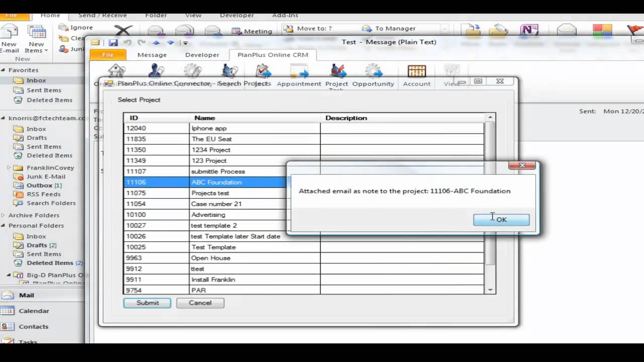Switch to message window Developer tab
This screenshot has width=644, height=362.
tap(202, 55)
